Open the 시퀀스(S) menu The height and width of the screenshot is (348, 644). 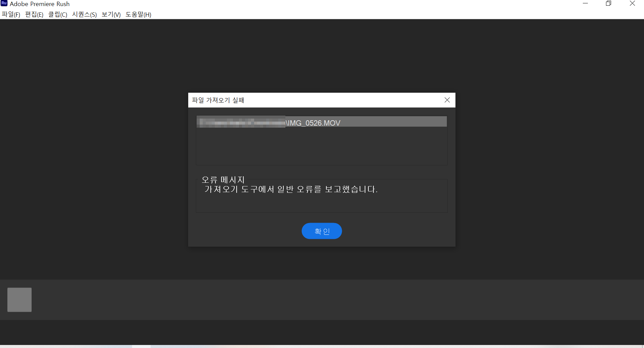(84, 14)
